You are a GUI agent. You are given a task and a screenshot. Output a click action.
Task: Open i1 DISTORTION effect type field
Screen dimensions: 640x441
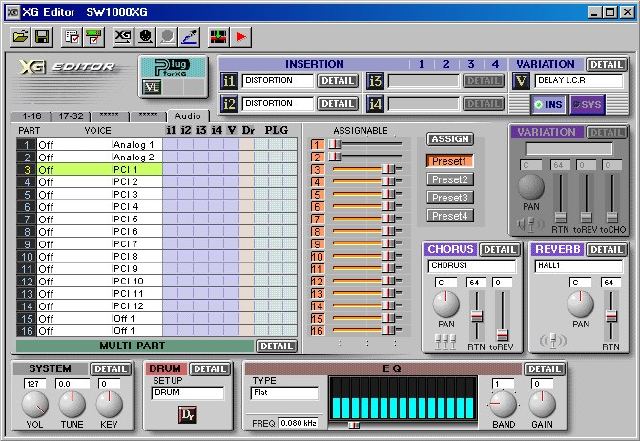278,81
